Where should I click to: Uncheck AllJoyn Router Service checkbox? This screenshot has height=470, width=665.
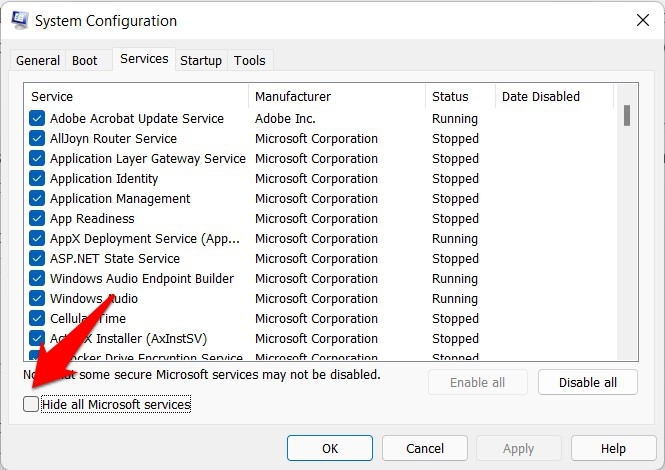[x=37, y=138]
